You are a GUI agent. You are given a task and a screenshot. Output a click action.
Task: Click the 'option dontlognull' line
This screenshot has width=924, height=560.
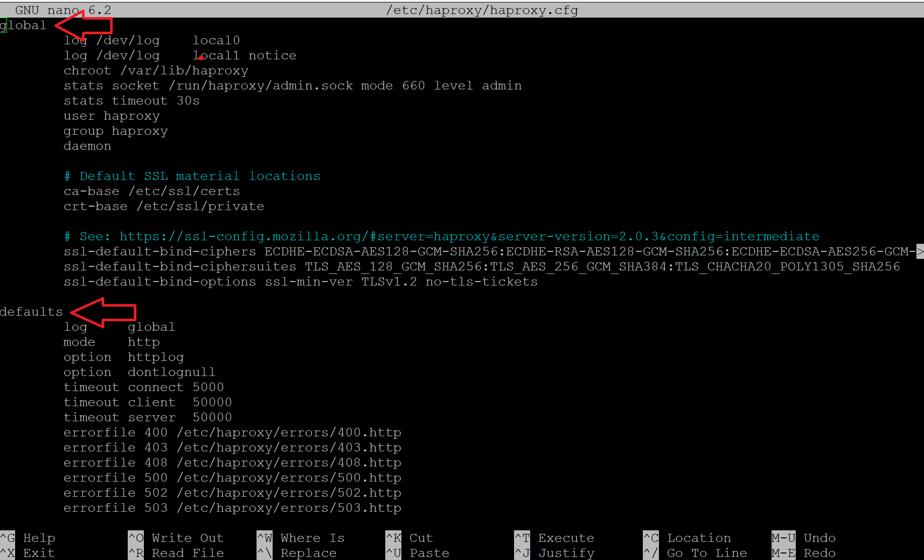point(140,372)
